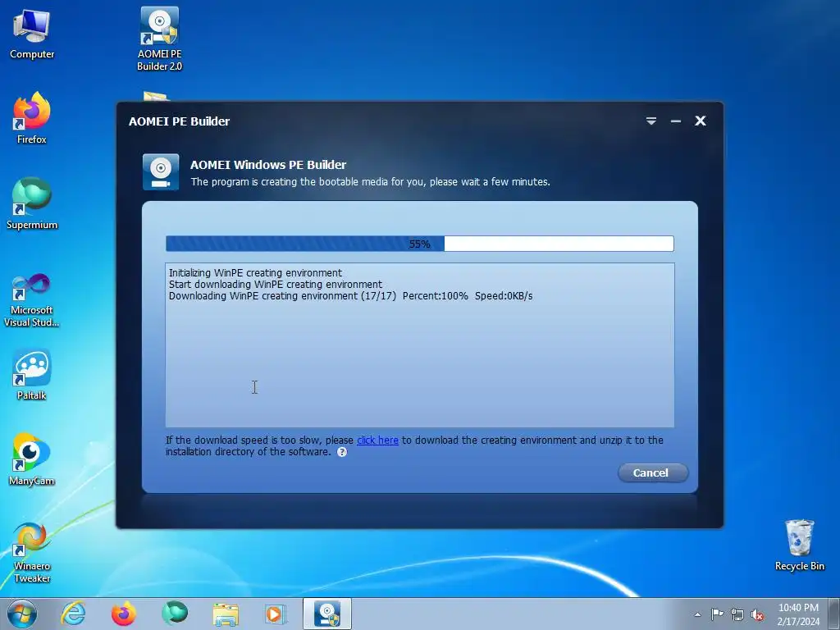Click the Show desktop strip at the taskbar edge
The image size is (840, 630).
click(x=834, y=614)
